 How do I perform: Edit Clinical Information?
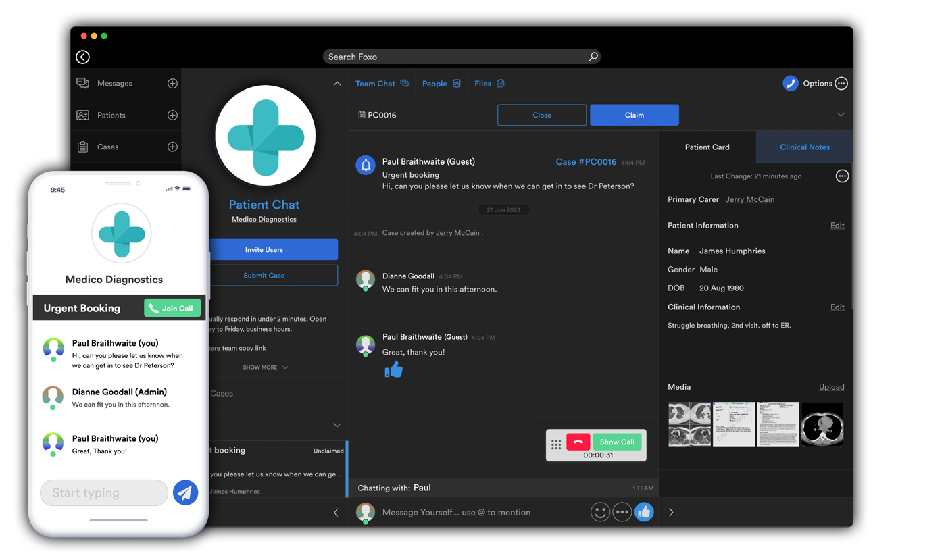(x=837, y=307)
